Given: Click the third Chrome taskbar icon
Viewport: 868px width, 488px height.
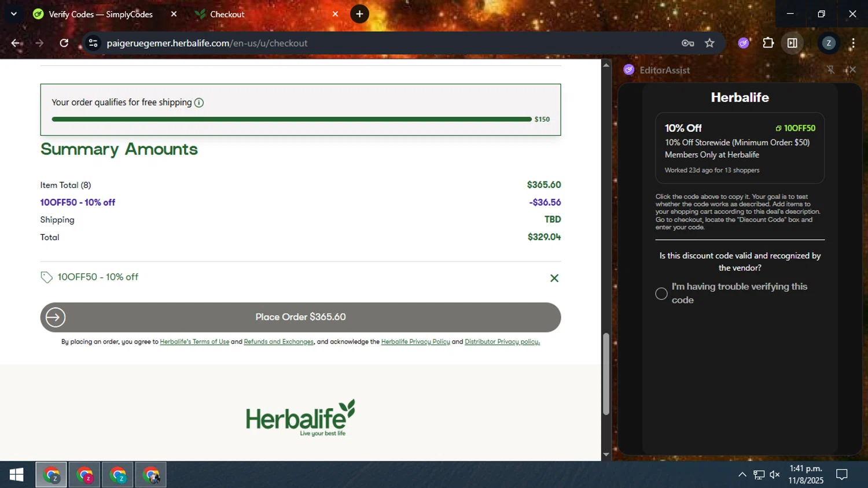Looking at the screenshot, I should (118, 475).
